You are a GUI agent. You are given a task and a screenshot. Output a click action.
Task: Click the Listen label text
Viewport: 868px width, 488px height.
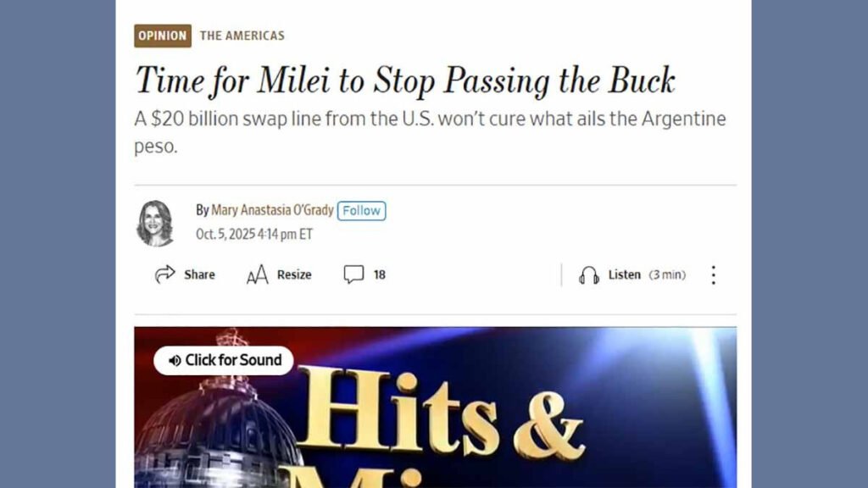[625, 275]
